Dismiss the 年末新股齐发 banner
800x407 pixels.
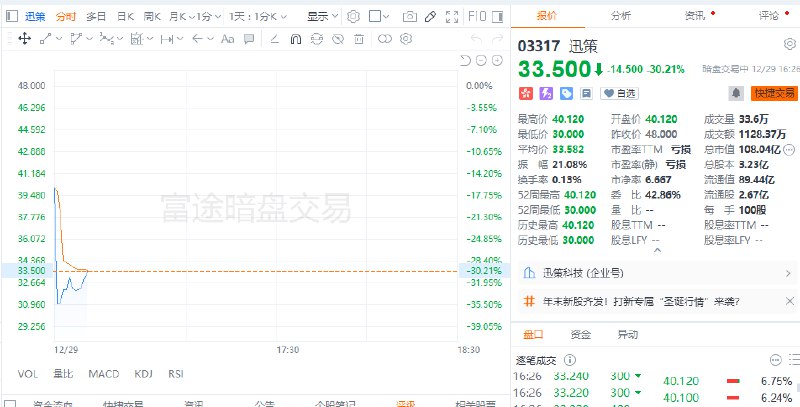(789, 301)
